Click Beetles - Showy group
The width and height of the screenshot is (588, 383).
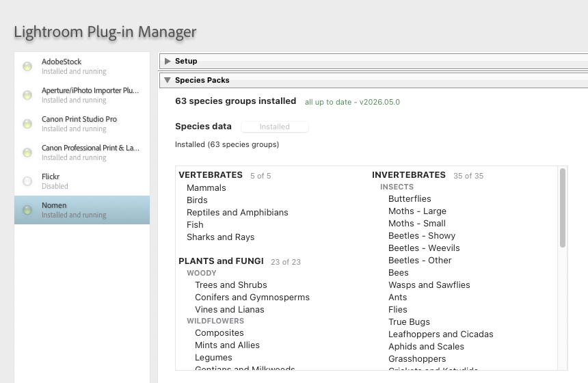click(x=422, y=236)
